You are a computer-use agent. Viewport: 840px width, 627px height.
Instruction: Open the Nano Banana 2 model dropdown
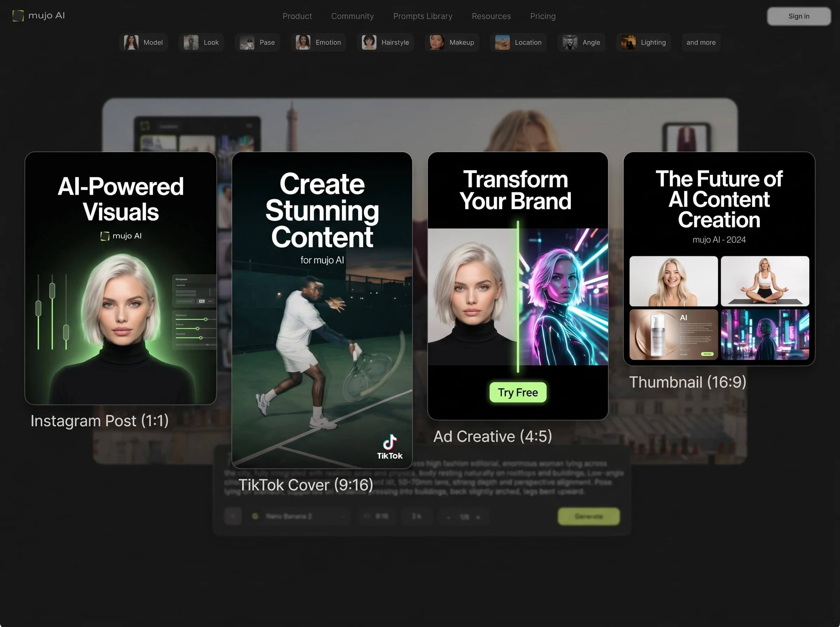(x=299, y=516)
